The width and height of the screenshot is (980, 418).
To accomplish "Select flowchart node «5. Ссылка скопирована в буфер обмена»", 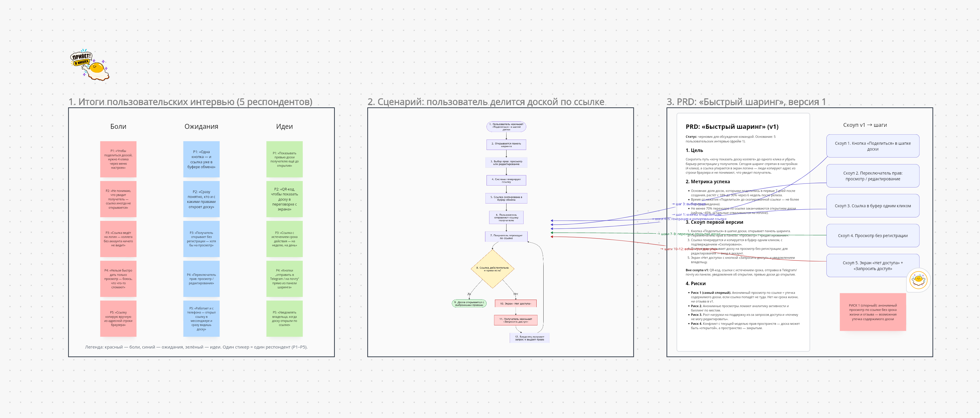I will tap(506, 198).
